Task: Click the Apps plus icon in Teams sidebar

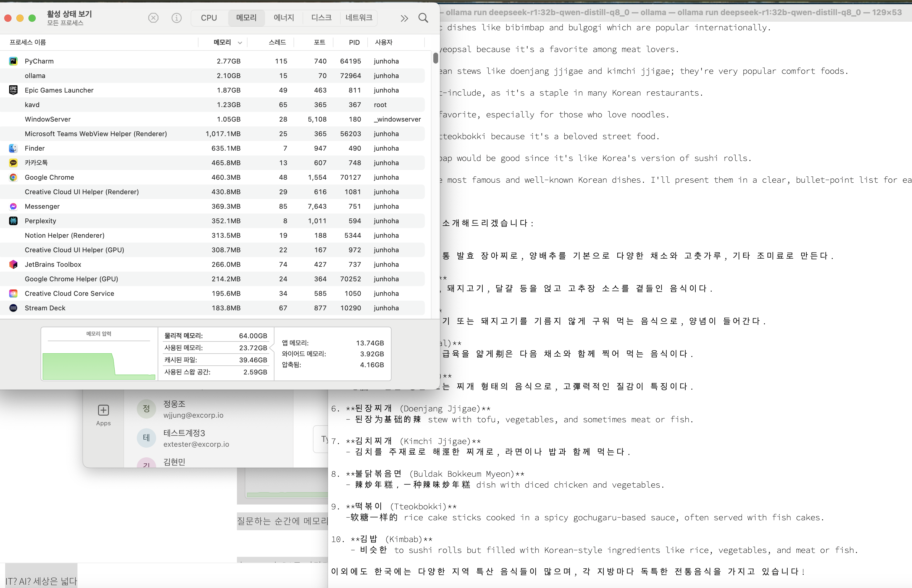Action: [x=103, y=410]
